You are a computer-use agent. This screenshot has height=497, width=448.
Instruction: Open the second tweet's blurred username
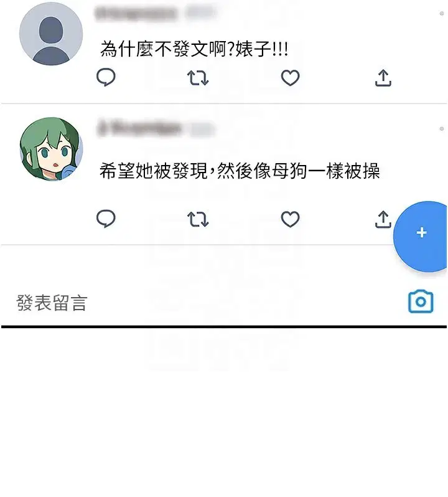[x=139, y=128]
